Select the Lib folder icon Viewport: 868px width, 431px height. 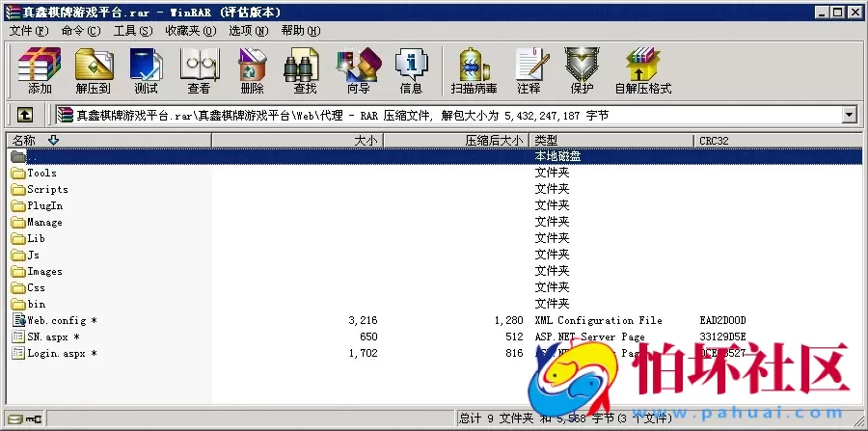click(x=18, y=238)
